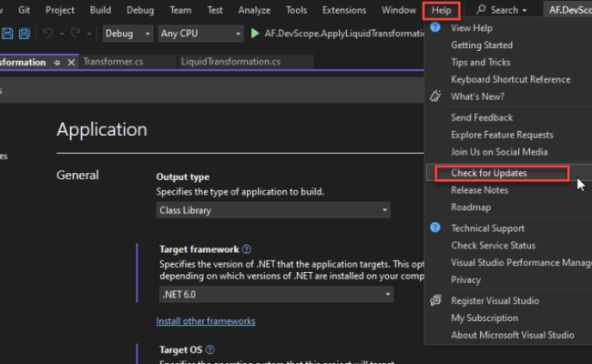Open the Debug menu

point(140,10)
